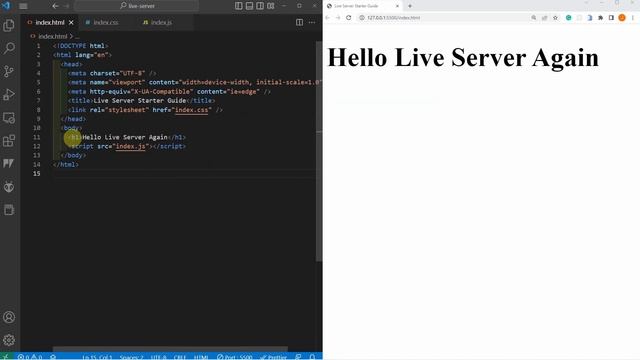Toggle the browser side panel icon
This screenshot has width=640, height=360.
611,18
